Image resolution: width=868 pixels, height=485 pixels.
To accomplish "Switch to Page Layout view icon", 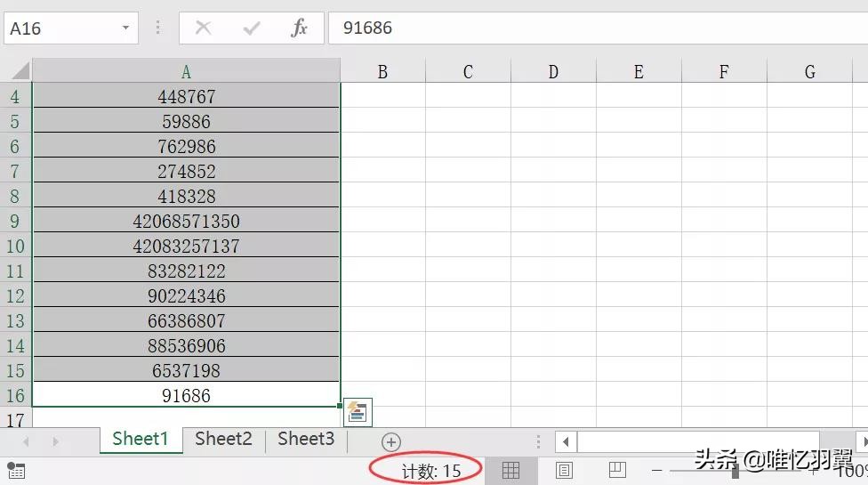I will tap(564, 471).
